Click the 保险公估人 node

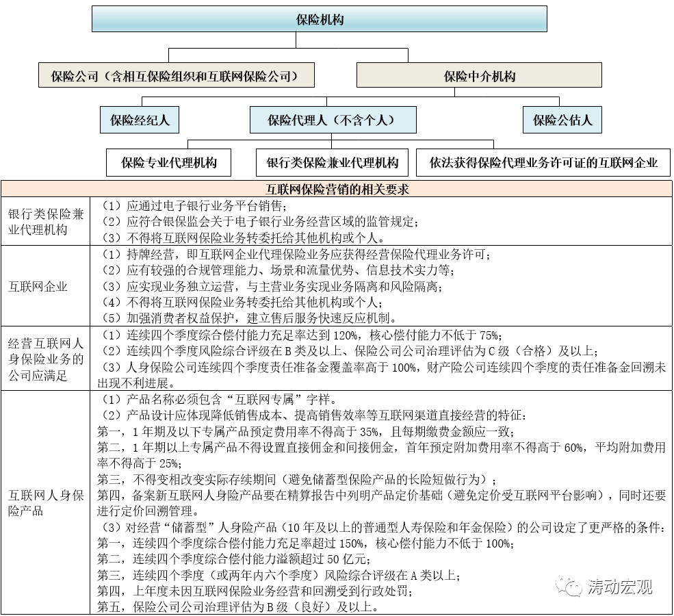click(x=562, y=120)
